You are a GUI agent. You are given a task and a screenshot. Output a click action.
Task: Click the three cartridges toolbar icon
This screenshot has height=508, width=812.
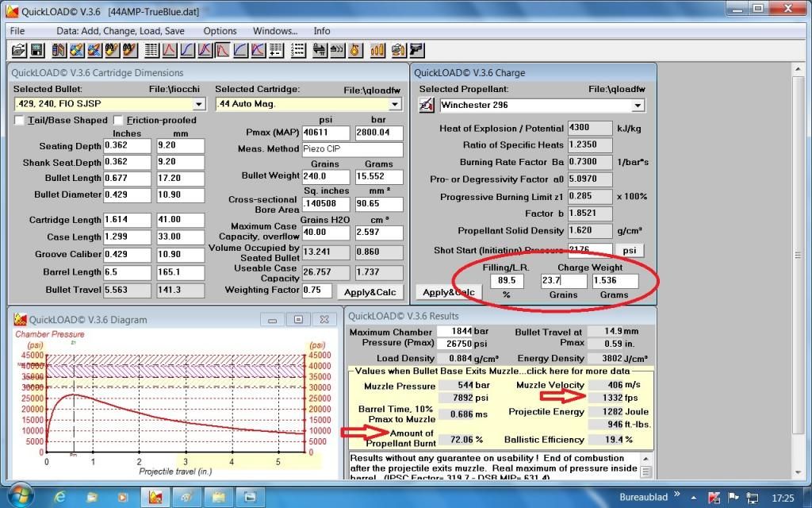(x=377, y=51)
